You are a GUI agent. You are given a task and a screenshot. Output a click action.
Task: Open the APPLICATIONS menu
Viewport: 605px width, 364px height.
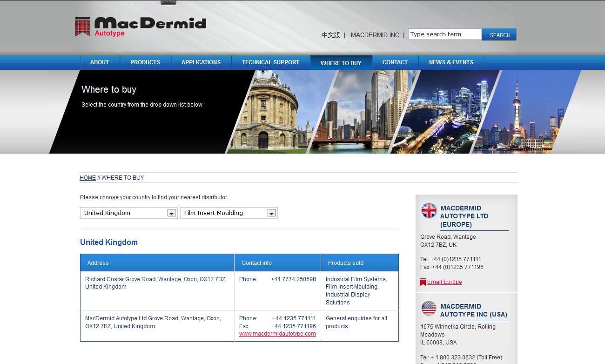click(201, 62)
